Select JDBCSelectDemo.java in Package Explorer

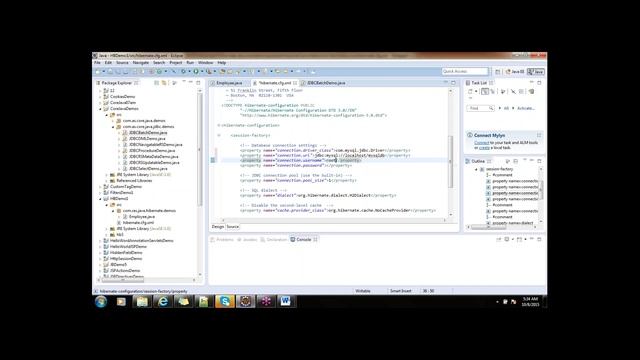[148, 169]
